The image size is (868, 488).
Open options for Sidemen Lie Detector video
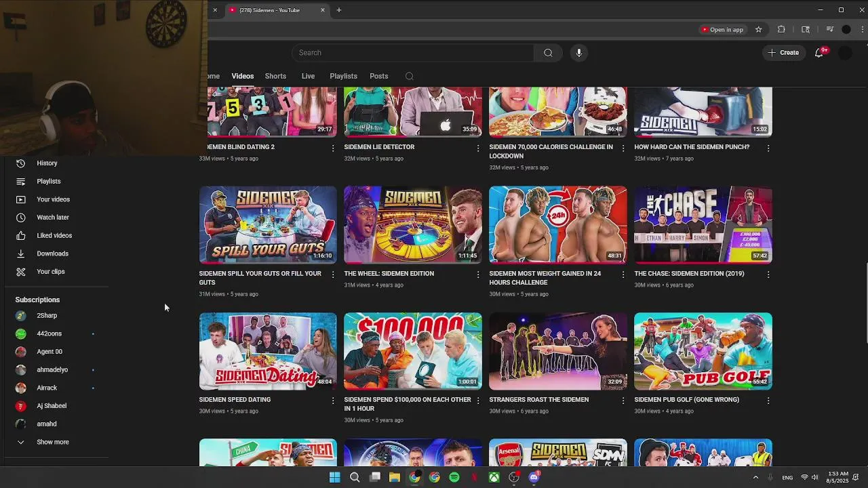[x=477, y=148]
